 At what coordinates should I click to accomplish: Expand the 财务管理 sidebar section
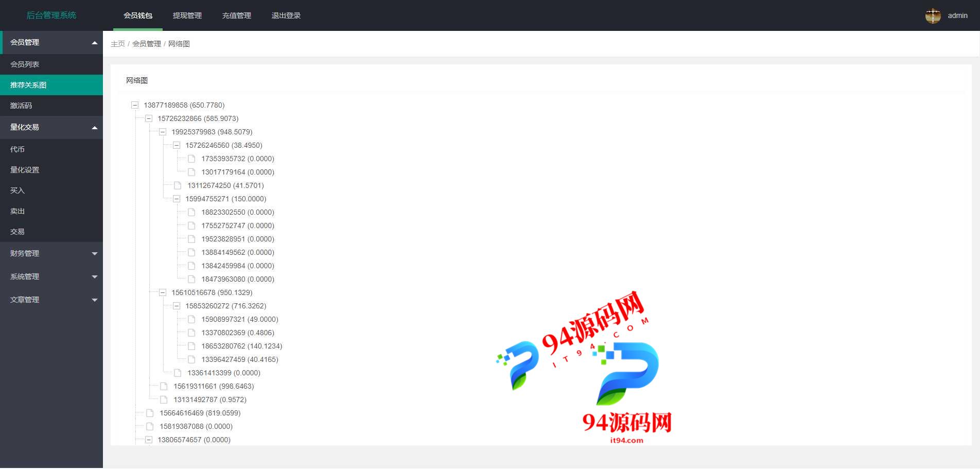[51, 253]
